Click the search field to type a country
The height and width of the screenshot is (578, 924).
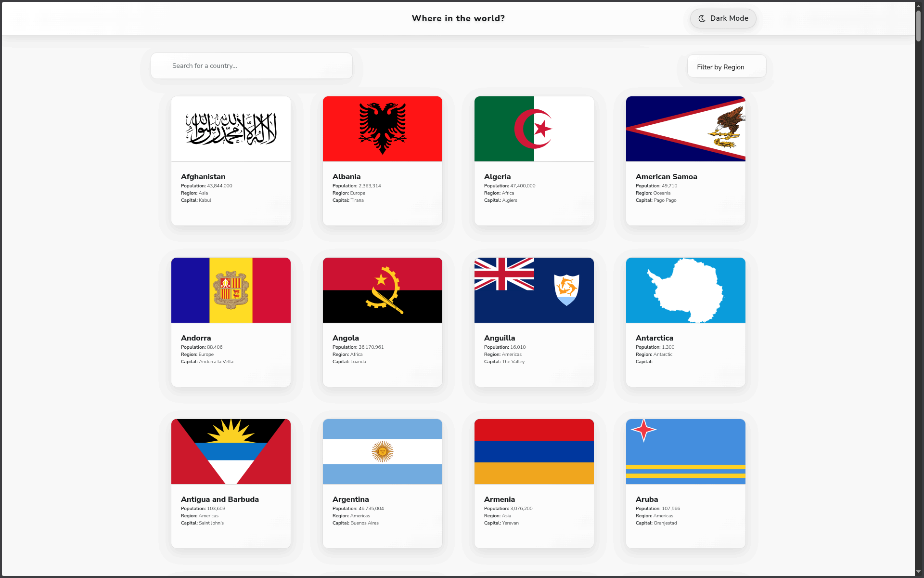point(251,66)
